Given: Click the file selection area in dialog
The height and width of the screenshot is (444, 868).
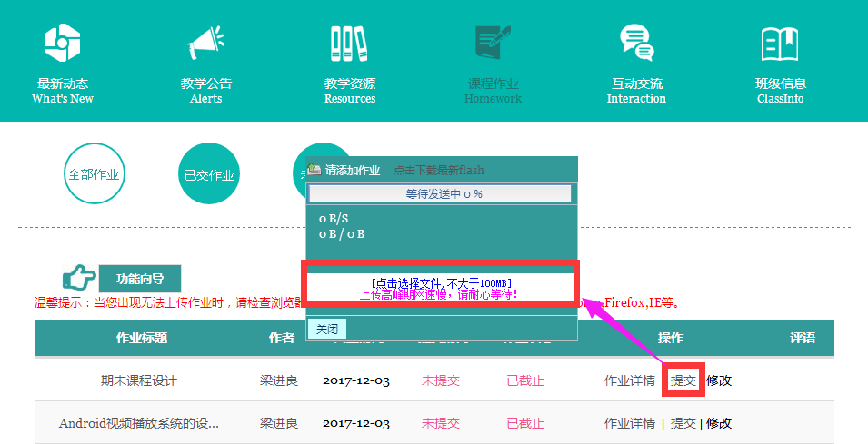Looking at the screenshot, I should [441, 283].
